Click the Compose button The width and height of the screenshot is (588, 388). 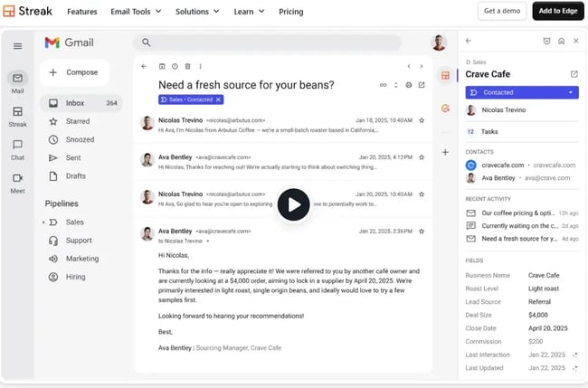pyautogui.click(x=74, y=72)
